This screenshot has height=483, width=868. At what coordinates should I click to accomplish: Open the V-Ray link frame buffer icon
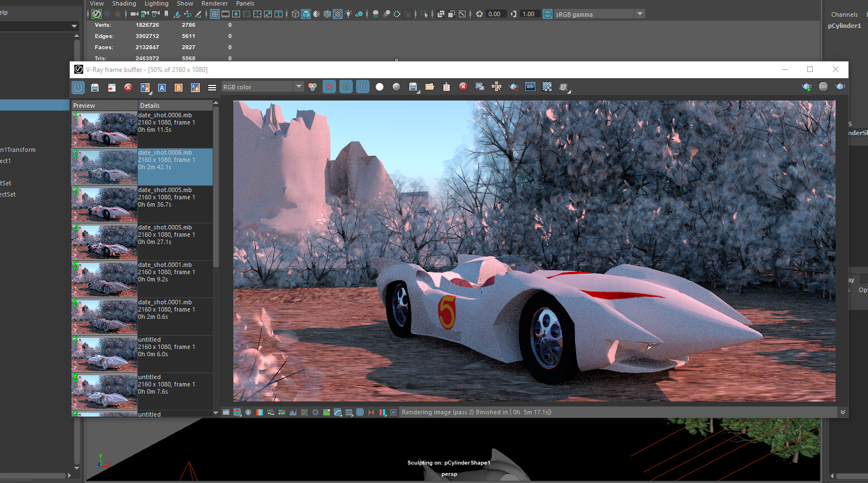[x=530, y=87]
